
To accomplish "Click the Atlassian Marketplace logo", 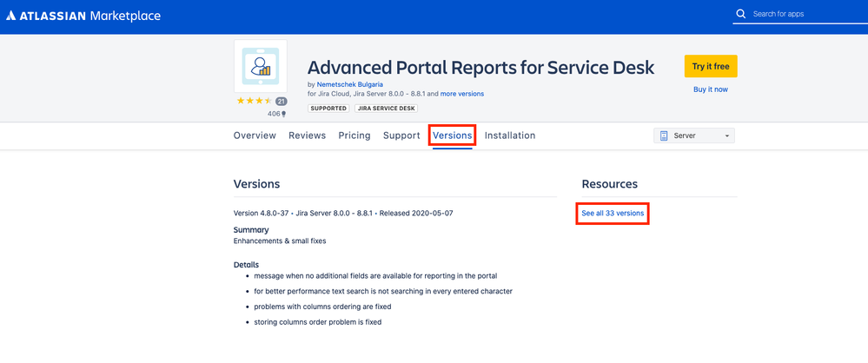I will [83, 16].
